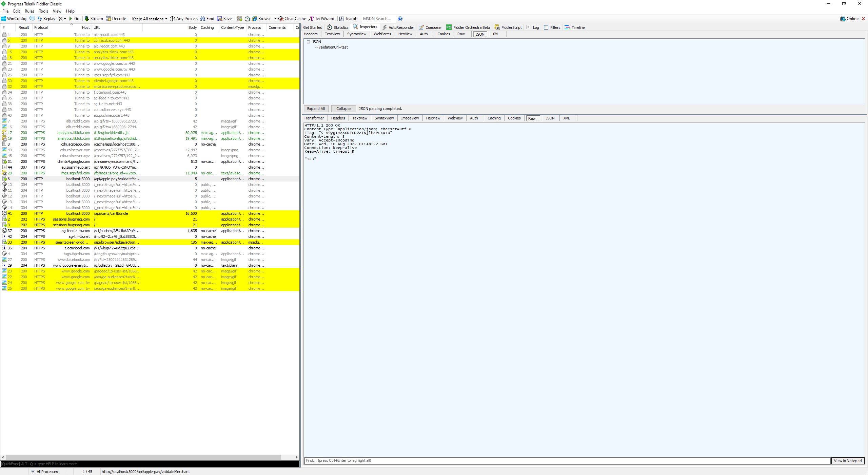
Task: Toggle the Decode option
Action: tap(116, 19)
